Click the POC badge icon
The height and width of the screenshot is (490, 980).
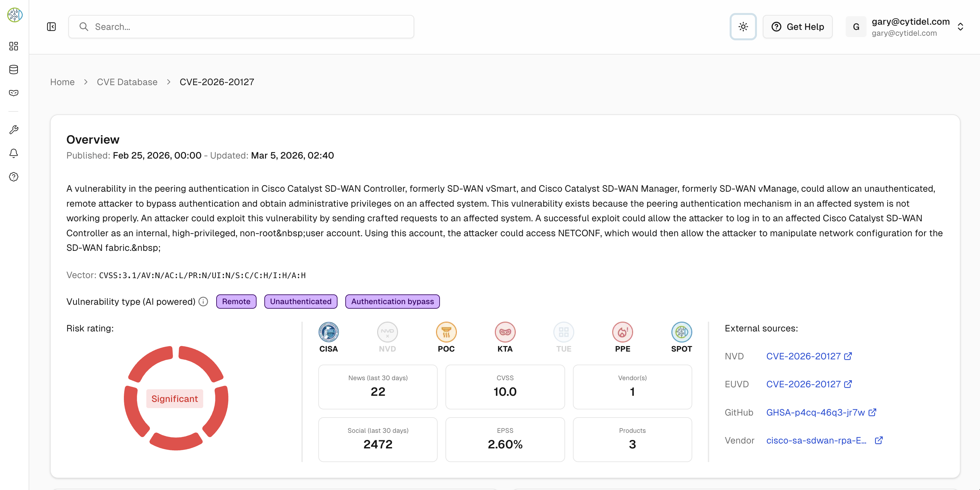point(446,332)
